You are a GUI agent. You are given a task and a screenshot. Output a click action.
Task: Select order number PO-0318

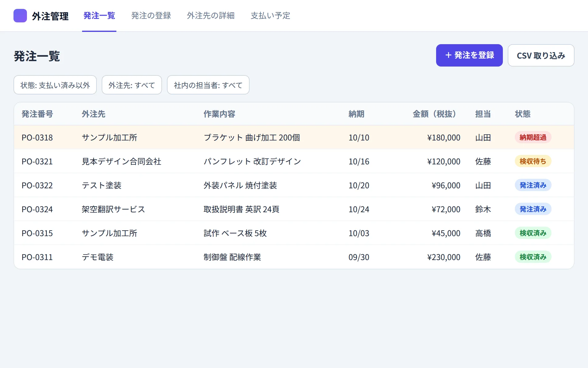(x=37, y=137)
